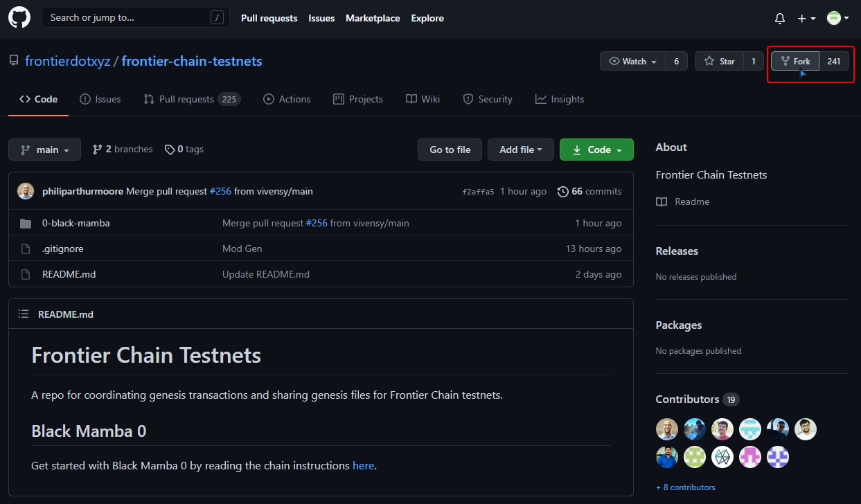This screenshot has height=504, width=861.
Task: Expand the main branch selector
Action: pyautogui.click(x=44, y=150)
